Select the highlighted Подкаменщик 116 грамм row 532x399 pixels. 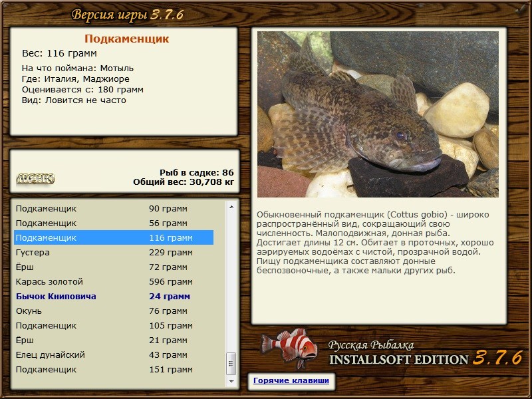coord(114,237)
